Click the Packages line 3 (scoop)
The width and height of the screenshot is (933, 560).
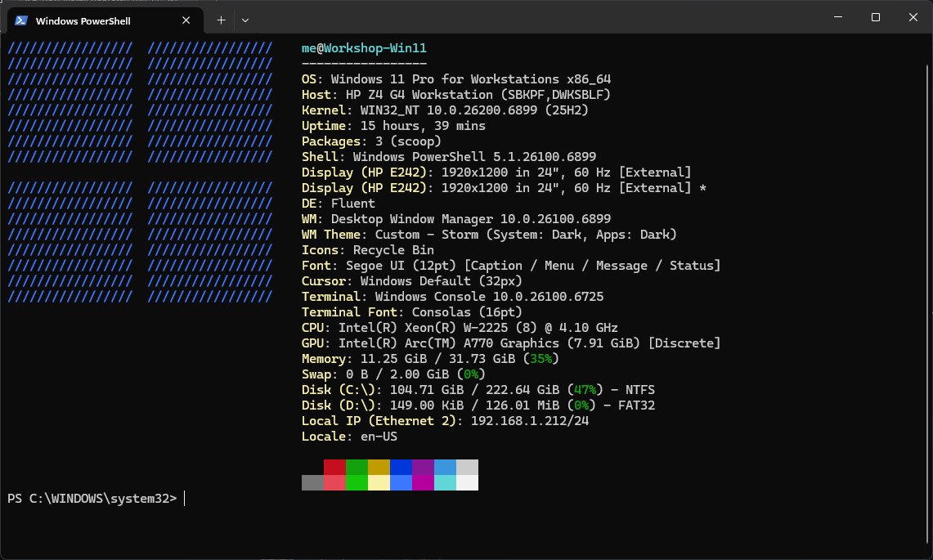click(371, 141)
